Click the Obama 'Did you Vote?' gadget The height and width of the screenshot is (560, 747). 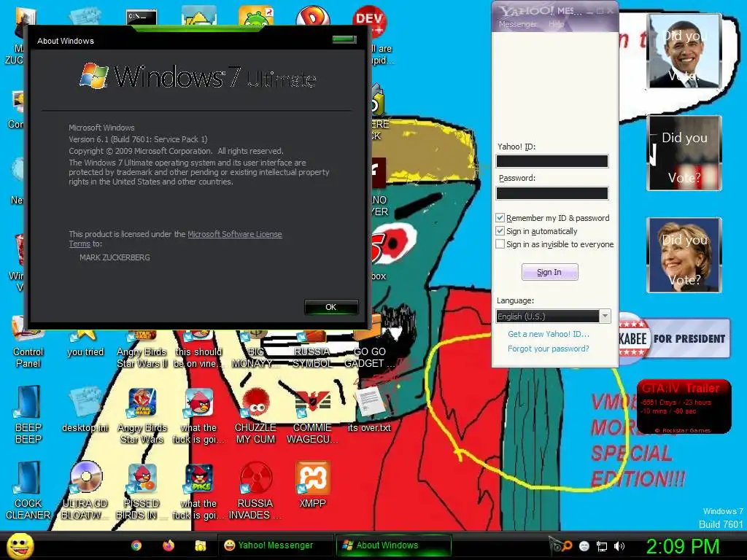click(684, 50)
